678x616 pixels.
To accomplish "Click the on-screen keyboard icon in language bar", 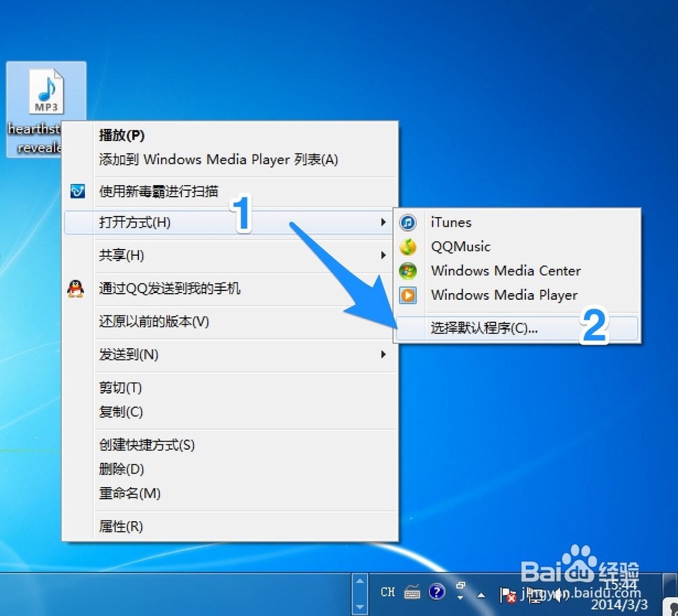I will (412, 592).
